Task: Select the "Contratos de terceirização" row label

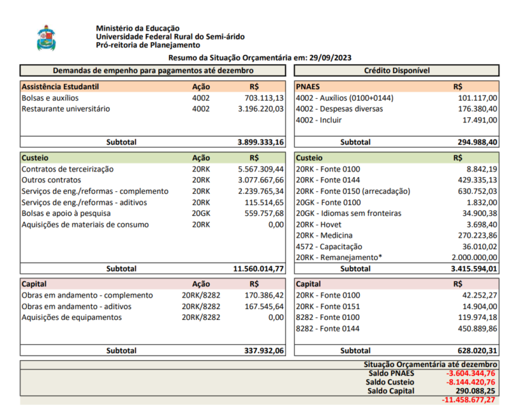Action: [x=68, y=169]
